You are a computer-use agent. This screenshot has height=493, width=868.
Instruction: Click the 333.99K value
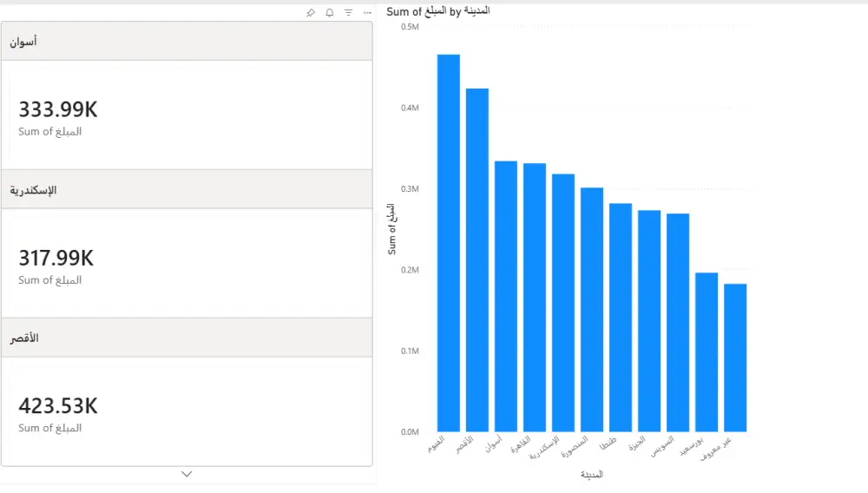pos(58,109)
